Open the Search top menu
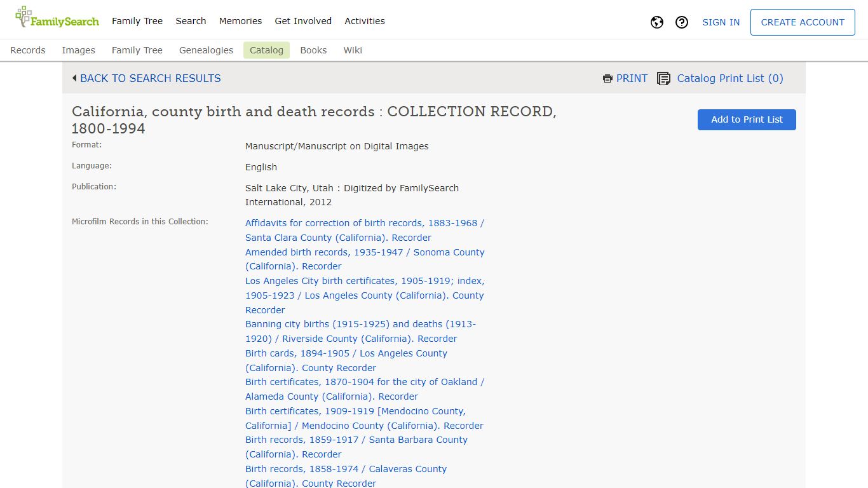868x488 pixels. [191, 21]
